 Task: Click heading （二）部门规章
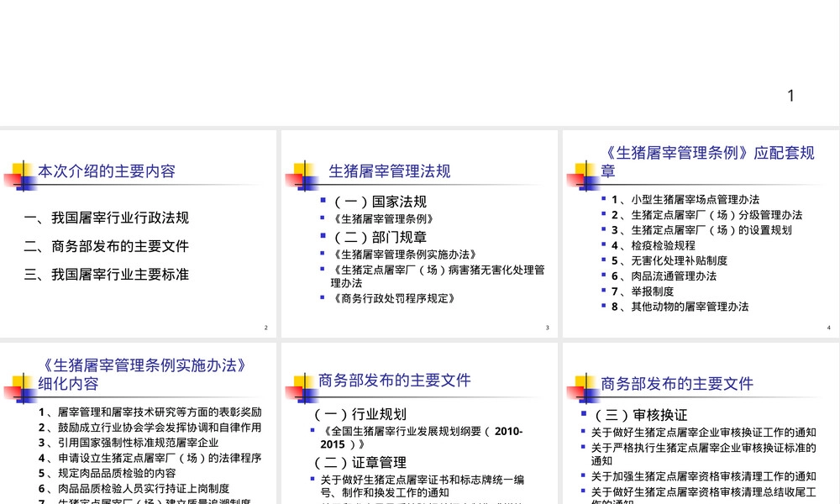(x=380, y=237)
